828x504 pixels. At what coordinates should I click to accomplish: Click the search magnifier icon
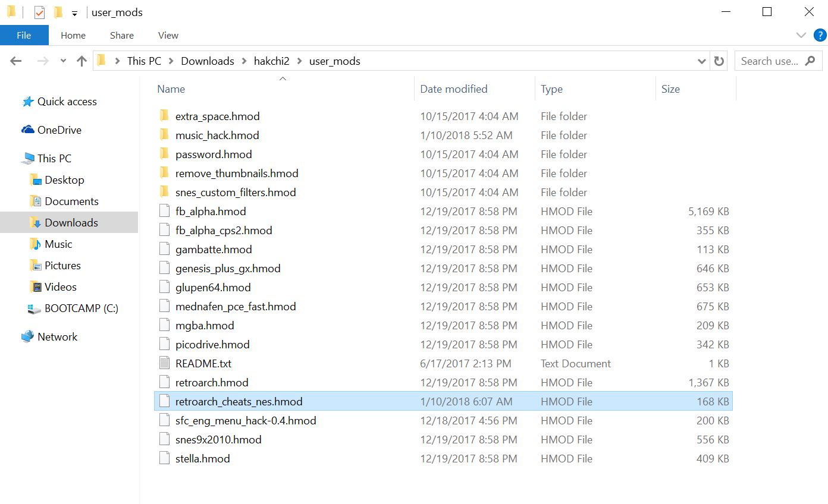[x=810, y=61]
